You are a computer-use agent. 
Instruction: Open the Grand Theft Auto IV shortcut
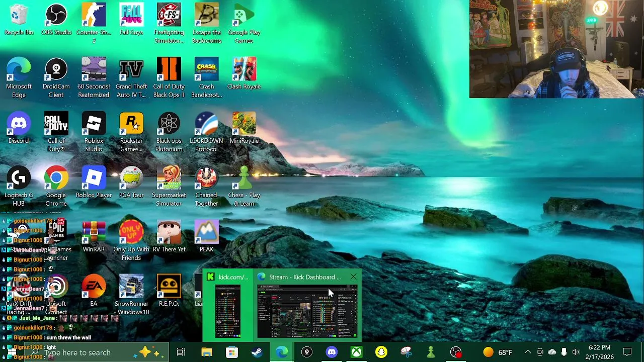pos(131,77)
